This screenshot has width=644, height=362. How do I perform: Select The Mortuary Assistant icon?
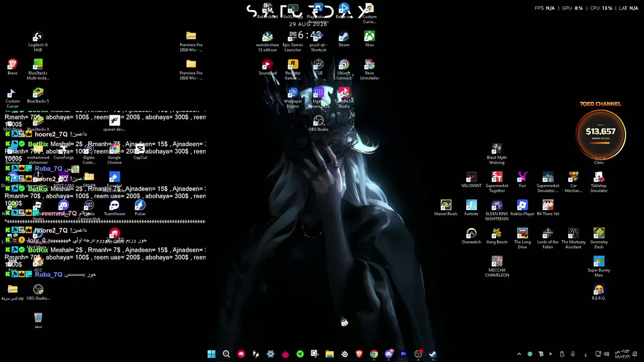573,239
